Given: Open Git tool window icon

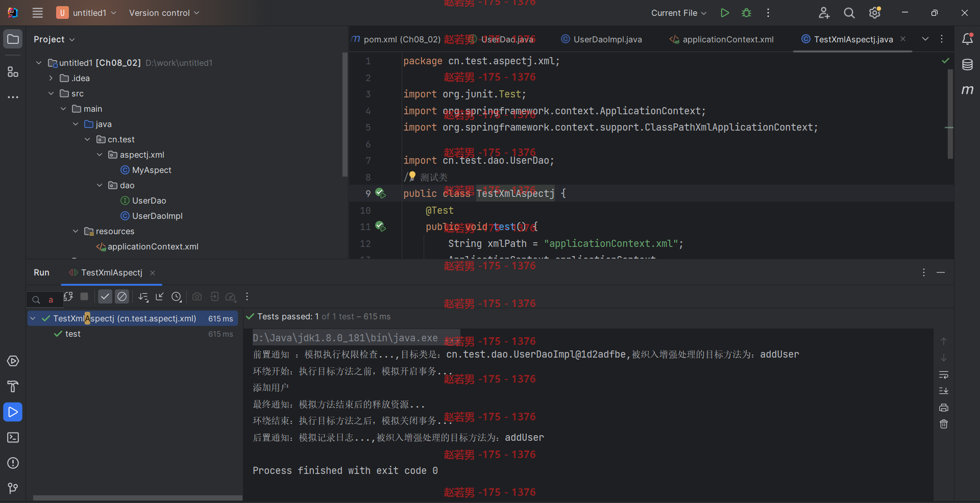Looking at the screenshot, I should [13, 489].
